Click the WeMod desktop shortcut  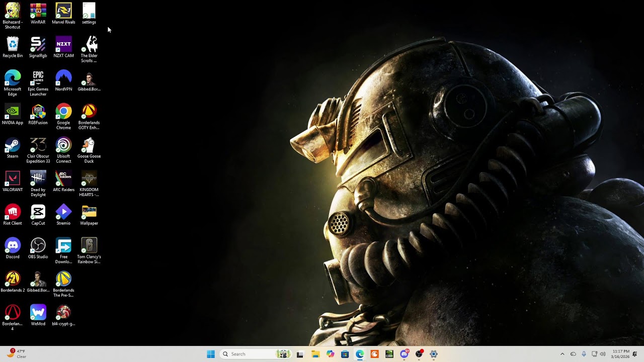pyautogui.click(x=38, y=316)
